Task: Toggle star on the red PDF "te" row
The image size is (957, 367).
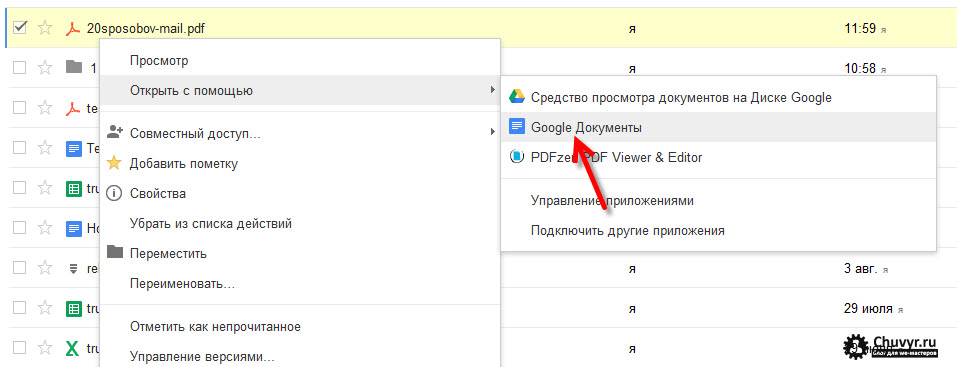Action: point(45,108)
